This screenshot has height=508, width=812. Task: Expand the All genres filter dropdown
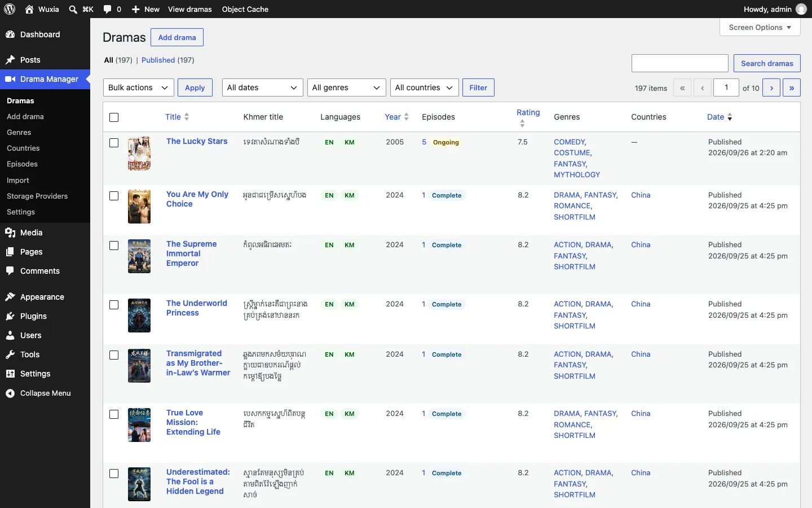[347, 87]
